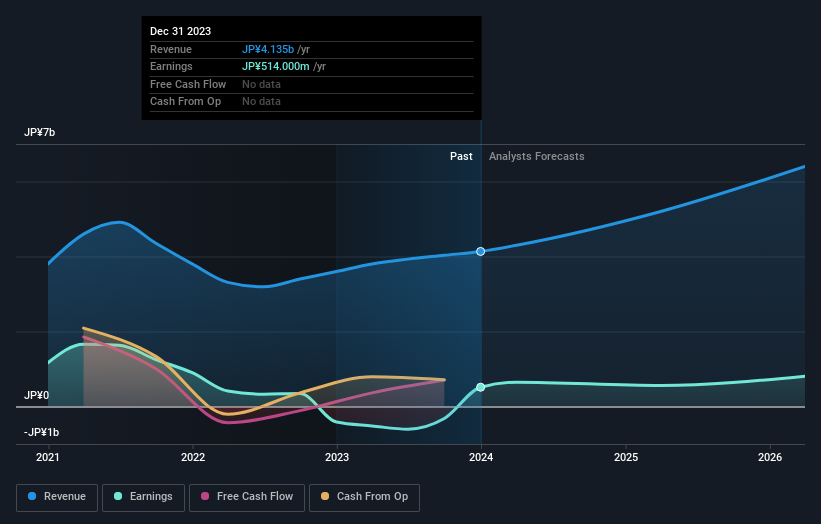Click the JP¥0 y-axis label
This screenshot has height=524, width=821.
[x=36, y=395]
